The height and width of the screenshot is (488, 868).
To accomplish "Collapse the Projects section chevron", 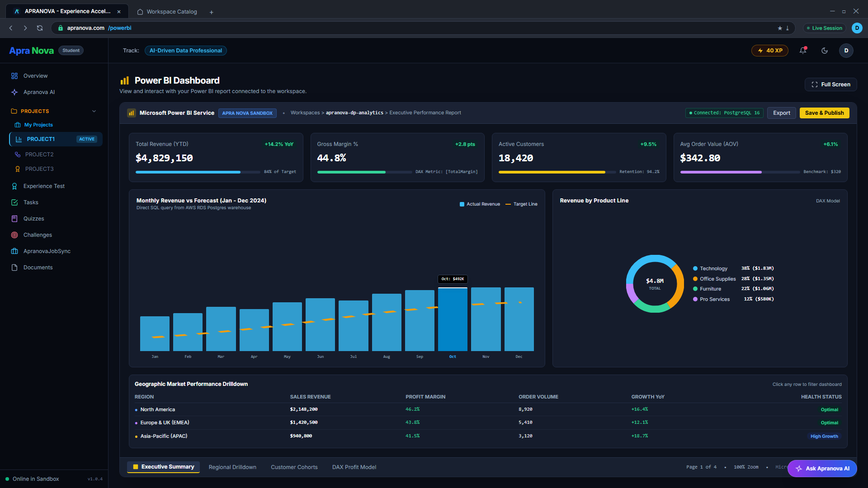I will pos(94,111).
